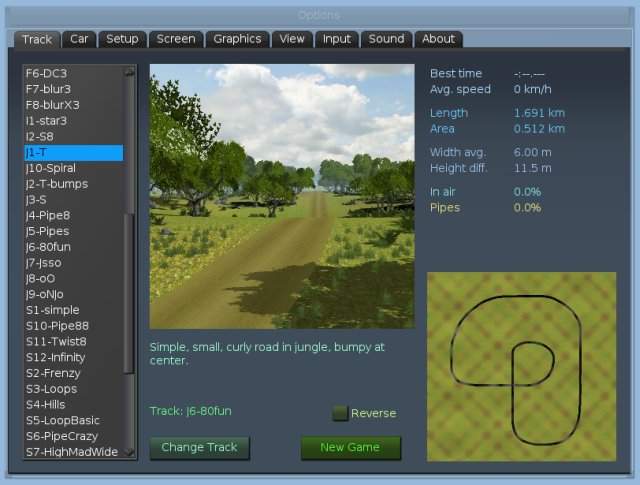Open the Setup tab
Image resolution: width=640 pixels, height=485 pixels.
[x=122, y=39]
